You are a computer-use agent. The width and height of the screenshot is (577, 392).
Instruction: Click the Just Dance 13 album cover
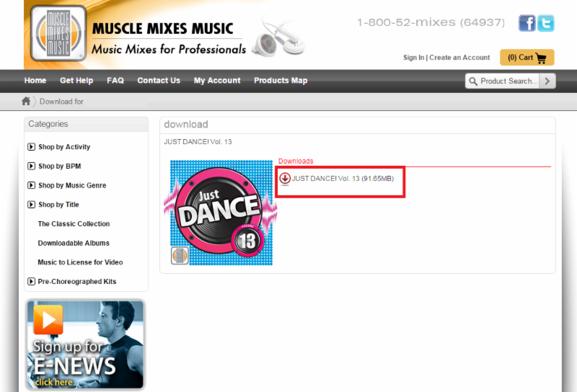(x=221, y=213)
